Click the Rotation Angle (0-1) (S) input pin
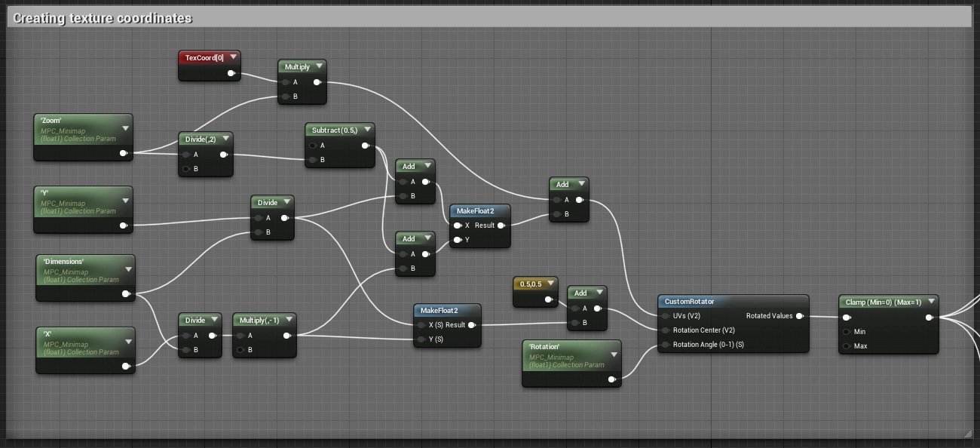 point(665,345)
